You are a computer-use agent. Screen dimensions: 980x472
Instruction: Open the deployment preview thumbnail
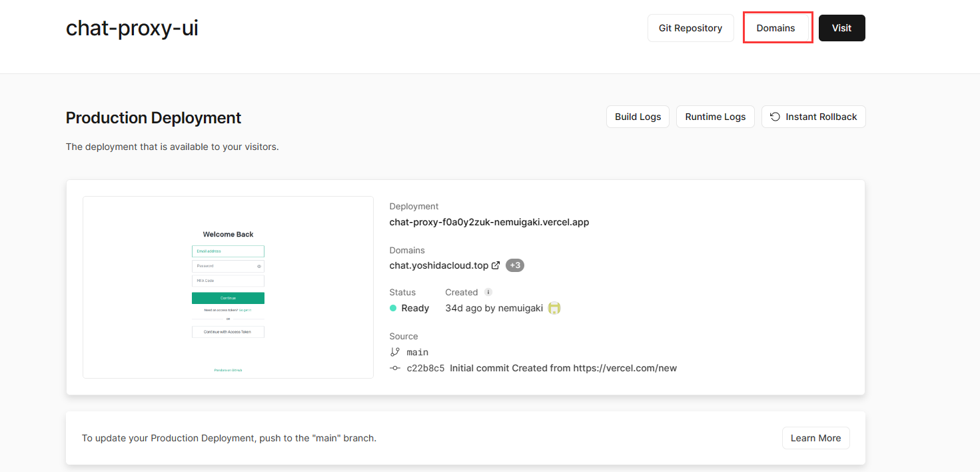pos(228,287)
